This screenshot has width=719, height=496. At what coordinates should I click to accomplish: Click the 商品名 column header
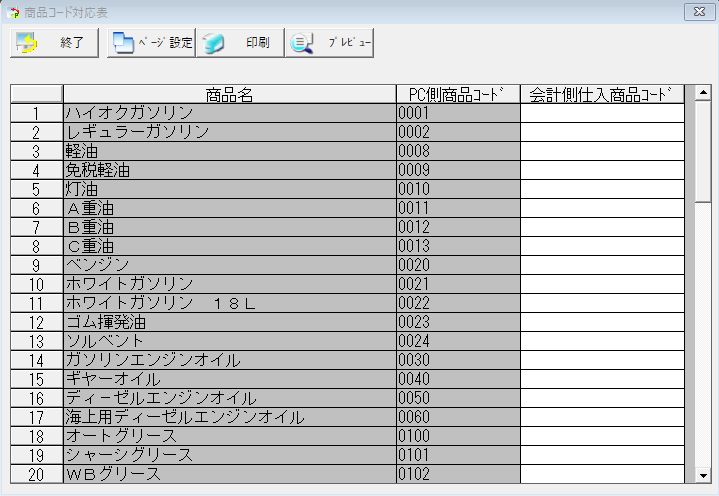[x=229, y=94]
